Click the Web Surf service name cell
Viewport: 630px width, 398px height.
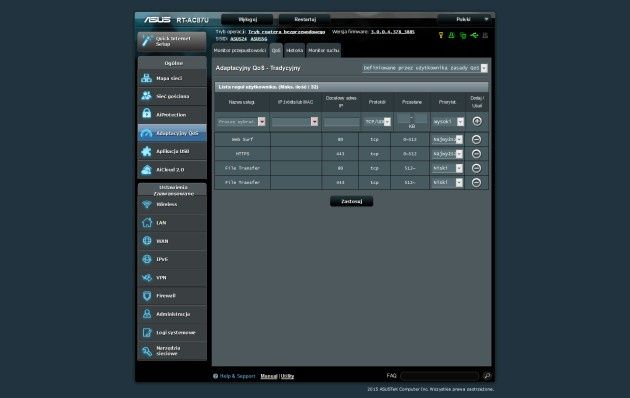tap(242, 139)
